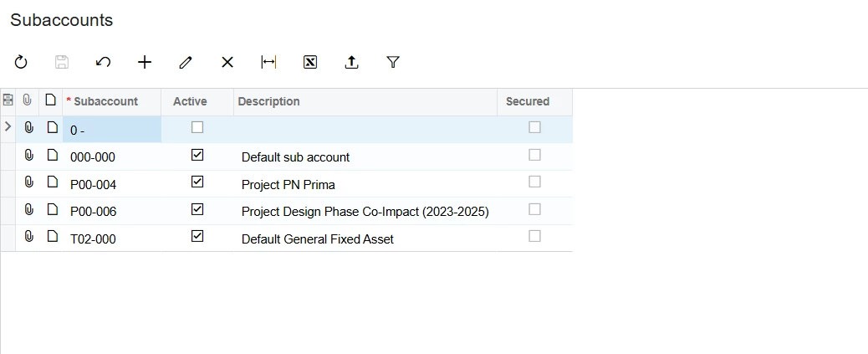Expand the selected row arrow indicator
Image resolution: width=868 pixels, height=354 pixels.
point(8,127)
